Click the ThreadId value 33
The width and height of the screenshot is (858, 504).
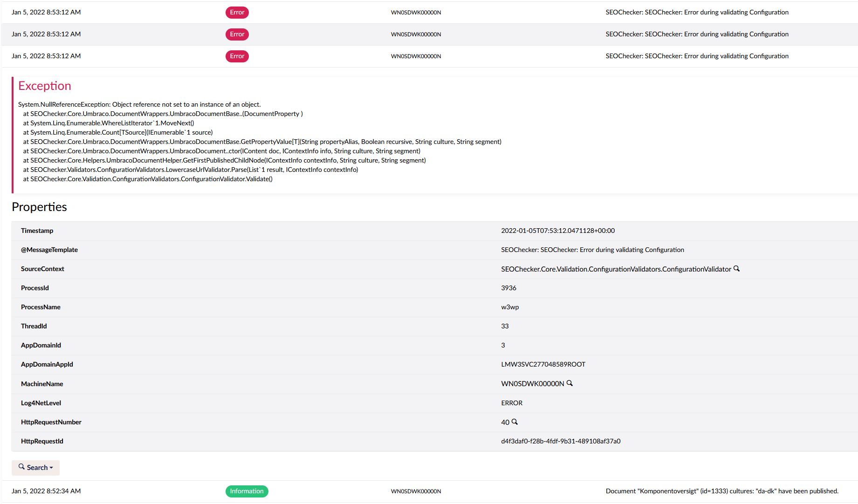pyautogui.click(x=505, y=326)
